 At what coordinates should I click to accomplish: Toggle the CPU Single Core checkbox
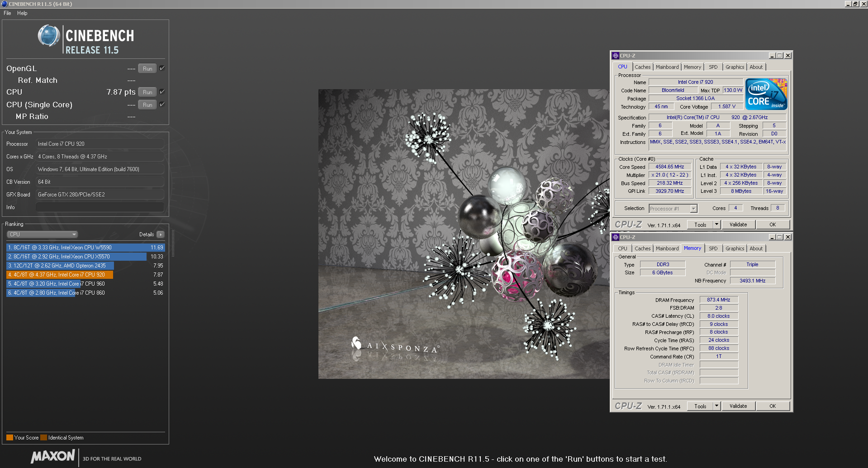coord(162,104)
